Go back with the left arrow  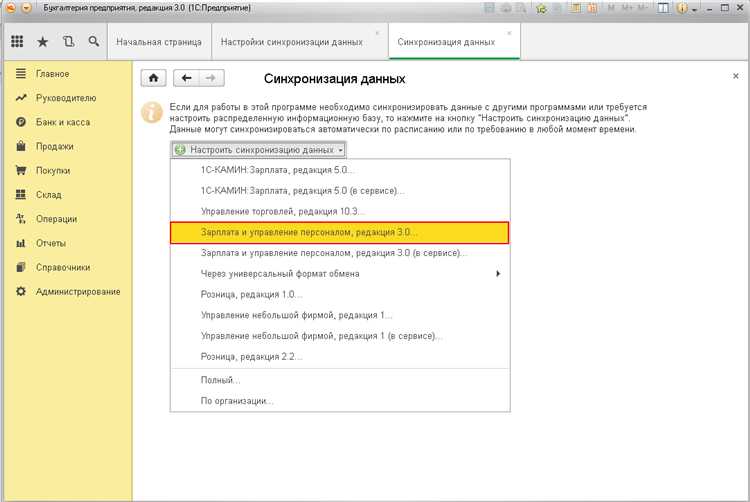pyautogui.click(x=187, y=78)
